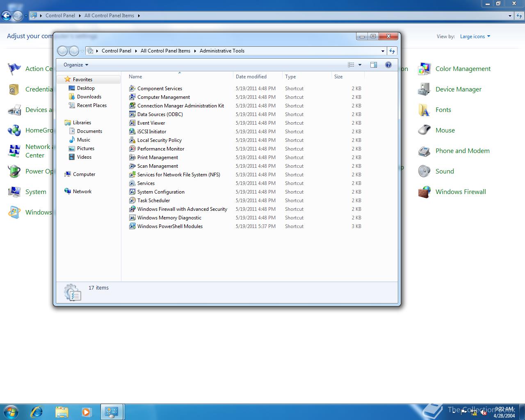Open Documents library in sidebar
The image size is (525, 420).
(89, 131)
